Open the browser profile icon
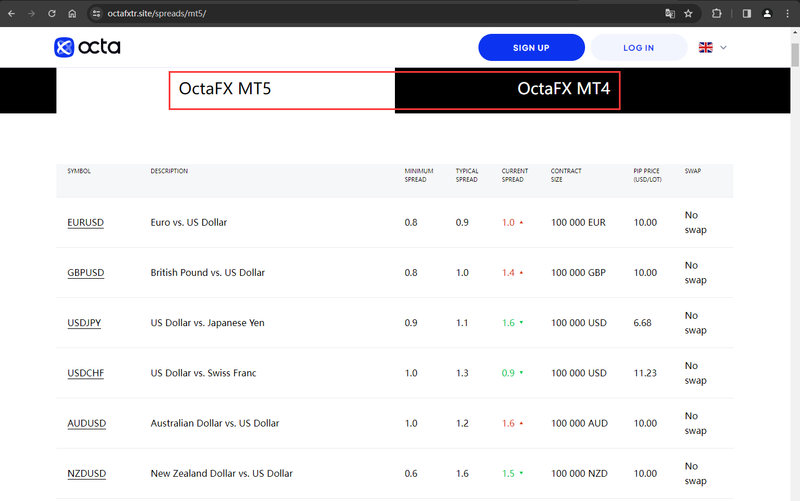 coord(767,14)
